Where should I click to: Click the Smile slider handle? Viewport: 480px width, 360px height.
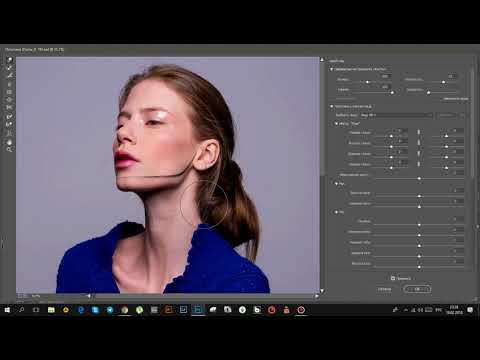pos(419,225)
